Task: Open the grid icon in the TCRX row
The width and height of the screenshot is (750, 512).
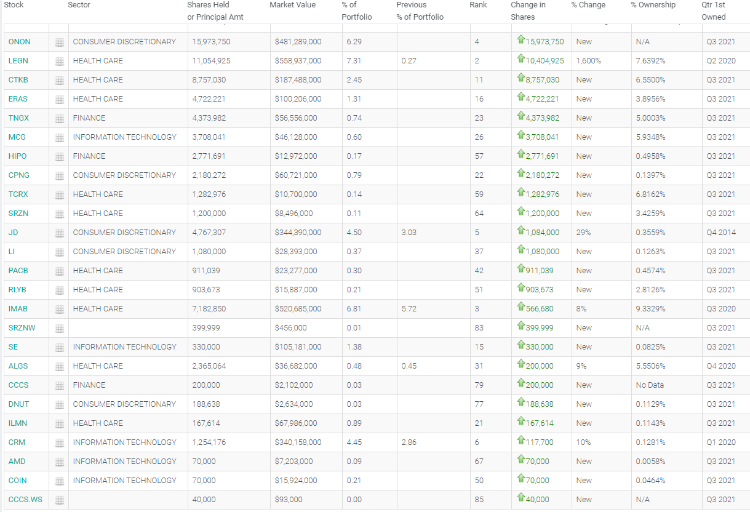Action: (x=59, y=195)
